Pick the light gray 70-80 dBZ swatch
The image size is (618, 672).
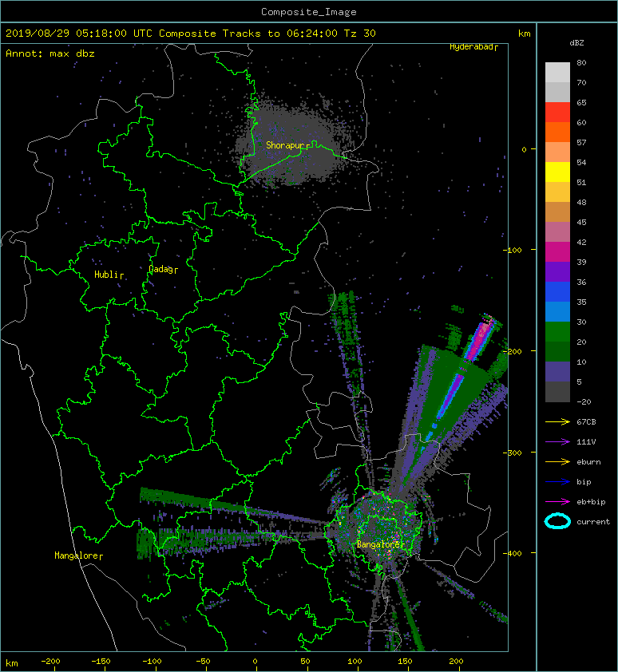coord(557,73)
